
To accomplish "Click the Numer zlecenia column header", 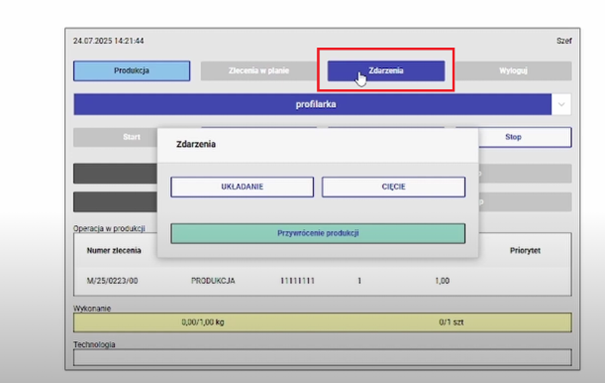I will click(x=114, y=251).
